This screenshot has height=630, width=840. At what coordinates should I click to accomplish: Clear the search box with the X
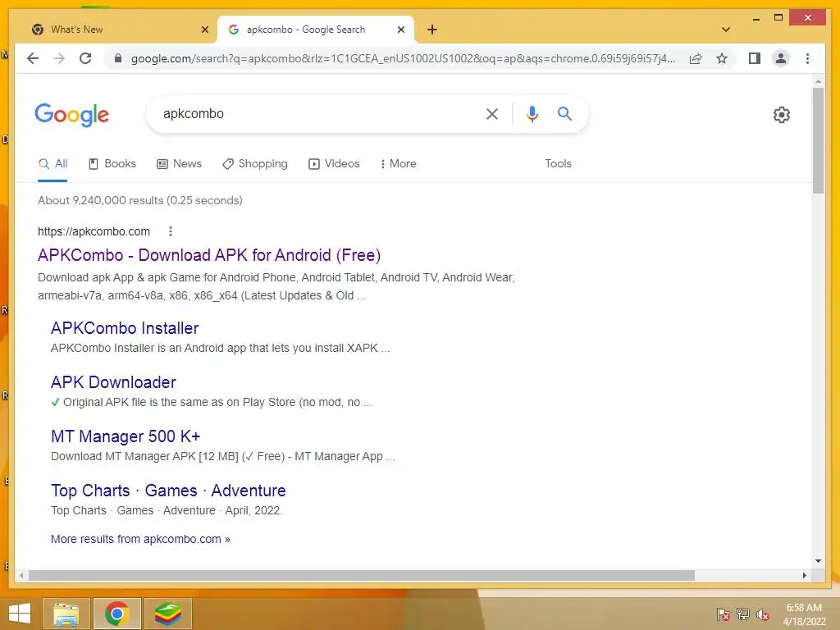tap(492, 113)
